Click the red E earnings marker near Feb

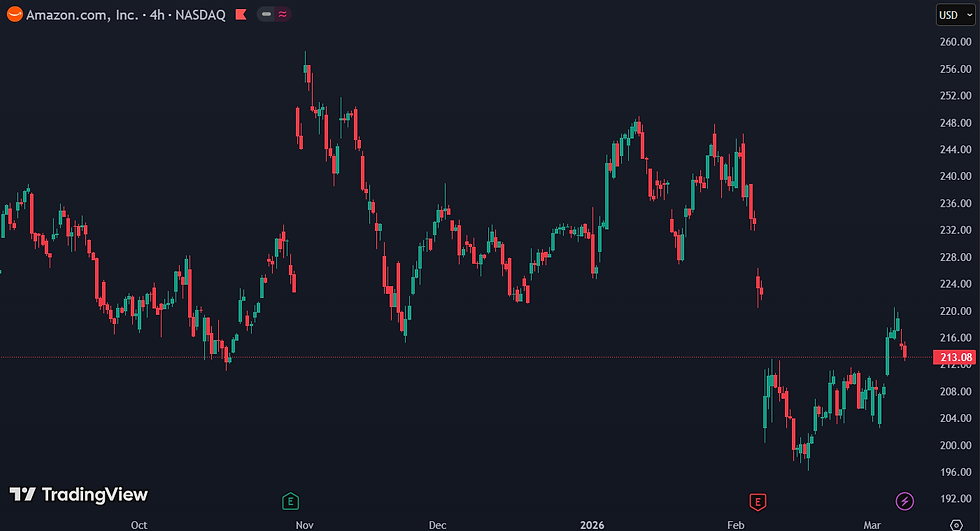pos(758,501)
